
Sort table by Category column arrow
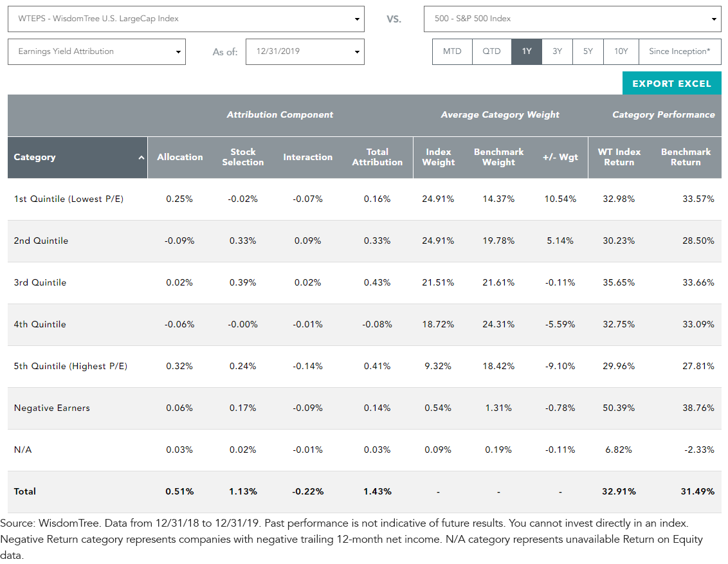pyautogui.click(x=141, y=158)
